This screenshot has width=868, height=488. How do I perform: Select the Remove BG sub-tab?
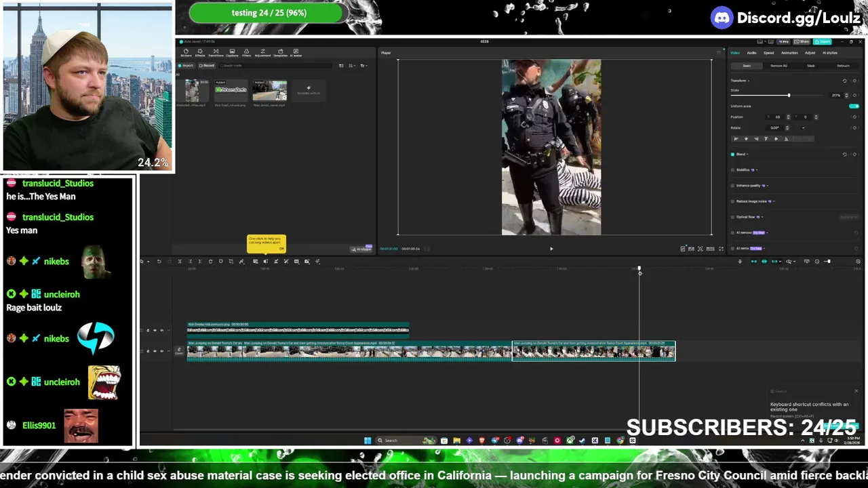[x=779, y=66]
